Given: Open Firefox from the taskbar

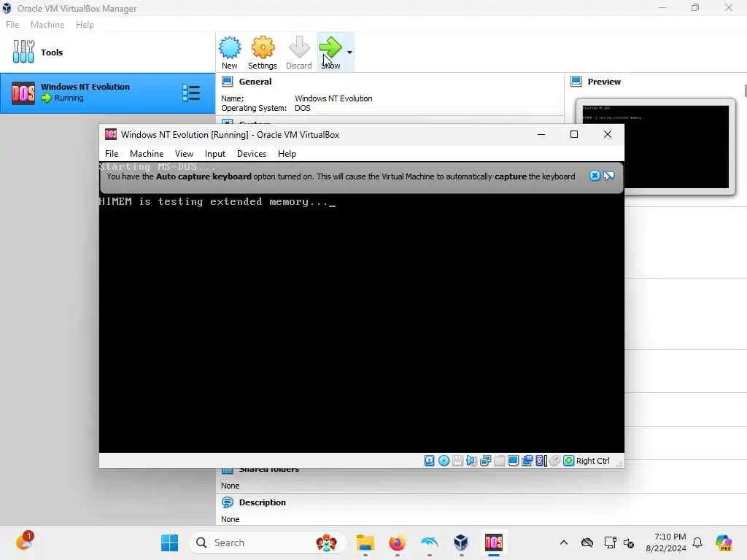Looking at the screenshot, I should (x=398, y=542).
